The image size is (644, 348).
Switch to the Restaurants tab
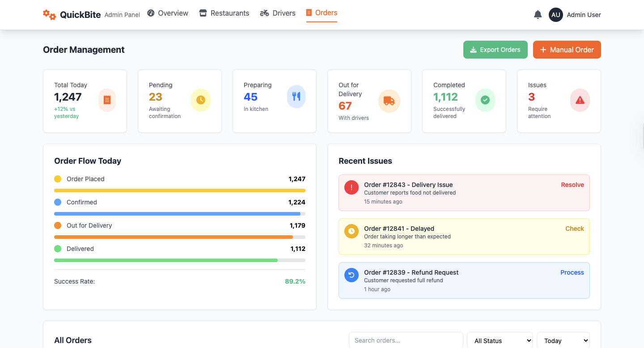pyautogui.click(x=224, y=13)
